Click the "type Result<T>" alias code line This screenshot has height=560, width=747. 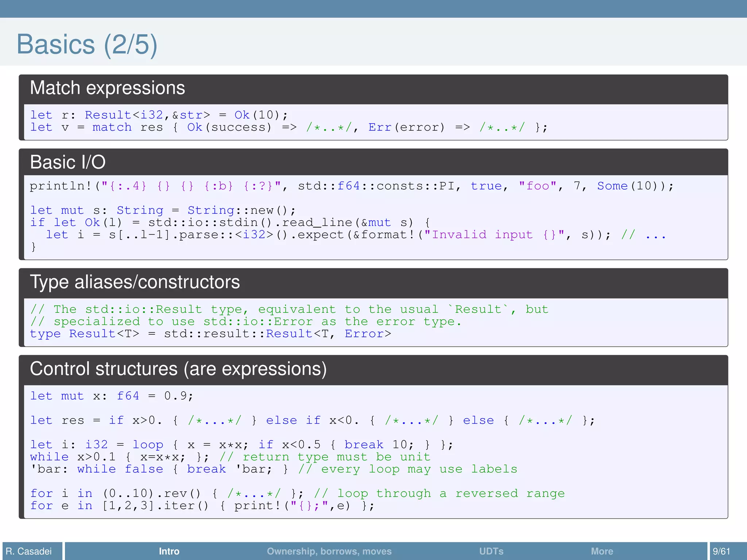(210, 334)
